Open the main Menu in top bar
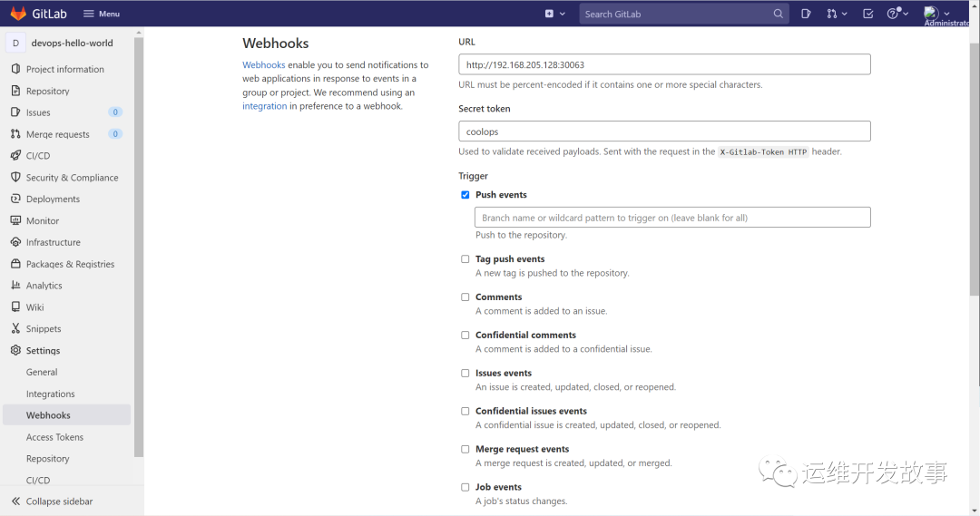Viewport: 980px width, 516px height. tap(102, 14)
